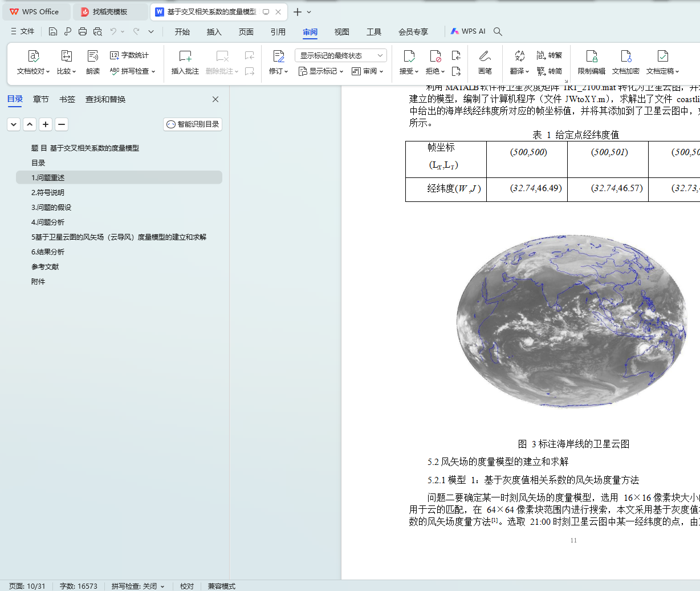Viewport: 700px width, 591px height.
Task: Go to previous change icon beside 拒绝
Action: (456, 55)
